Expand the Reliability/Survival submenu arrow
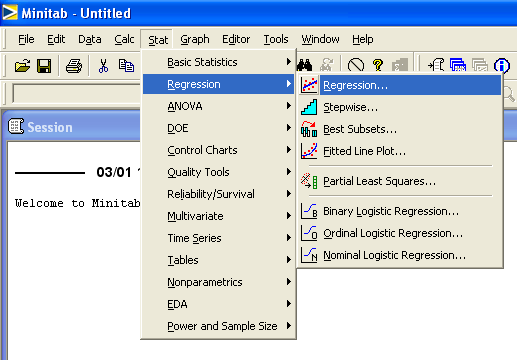Image resolution: width=517 pixels, height=360 pixels. coord(289,194)
